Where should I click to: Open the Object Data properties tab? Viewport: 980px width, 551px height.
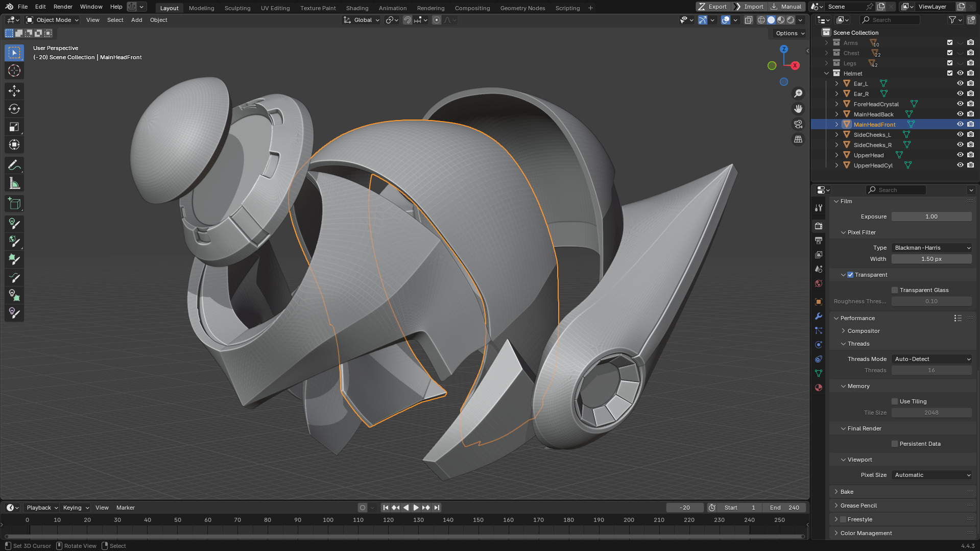819,373
